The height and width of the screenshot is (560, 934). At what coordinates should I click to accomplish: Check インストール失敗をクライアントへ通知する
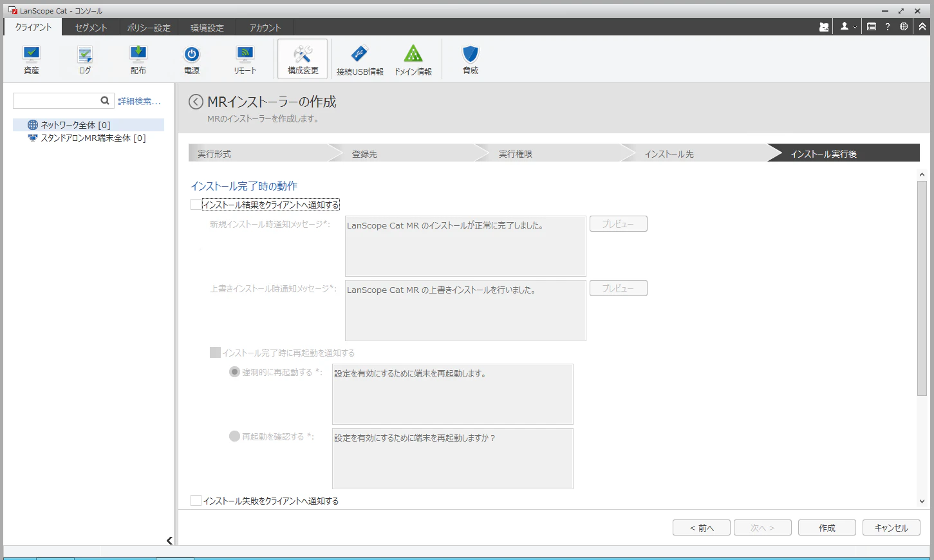point(196,501)
